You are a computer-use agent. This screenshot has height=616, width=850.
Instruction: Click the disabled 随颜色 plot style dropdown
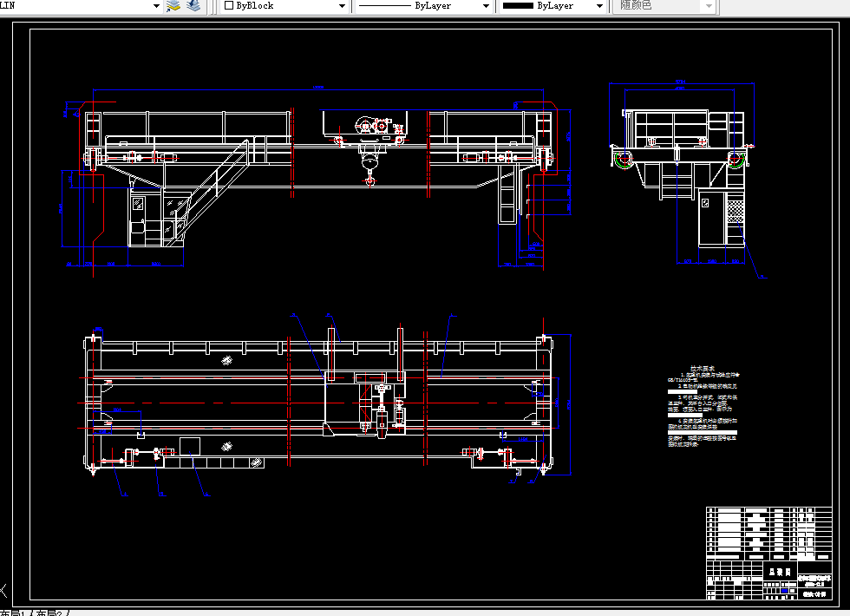click(664, 6)
